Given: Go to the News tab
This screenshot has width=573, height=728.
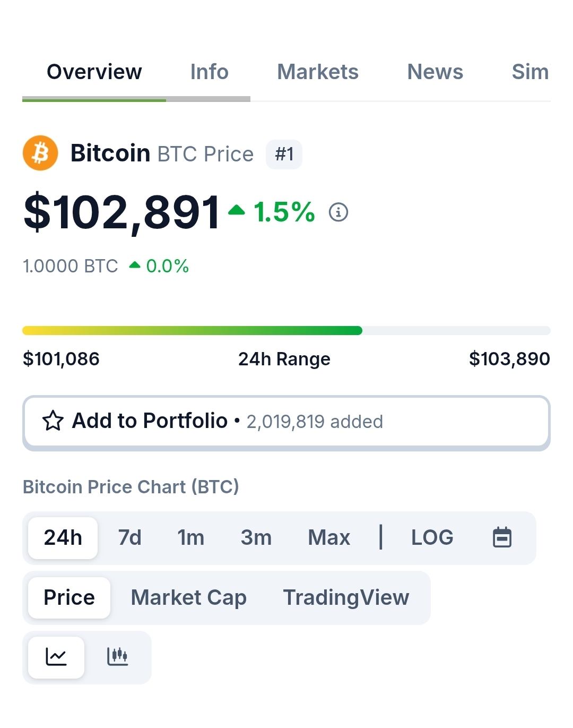Looking at the screenshot, I should 435,72.
